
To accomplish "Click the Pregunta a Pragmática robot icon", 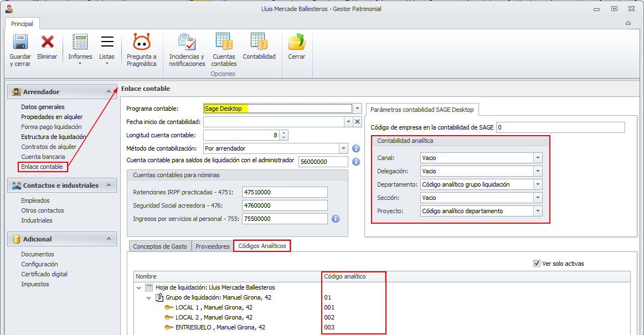I will (x=141, y=42).
